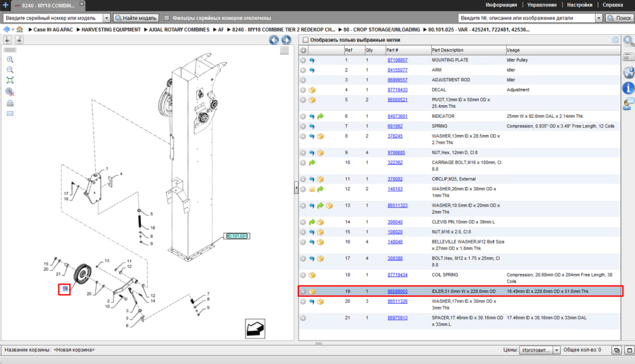The image size is (635, 364).
Task: Open part number link 87719434
Action: tap(398, 275)
